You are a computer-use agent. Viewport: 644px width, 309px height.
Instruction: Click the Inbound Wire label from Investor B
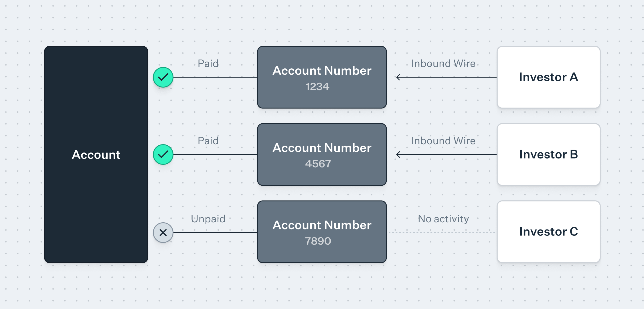click(443, 141)
